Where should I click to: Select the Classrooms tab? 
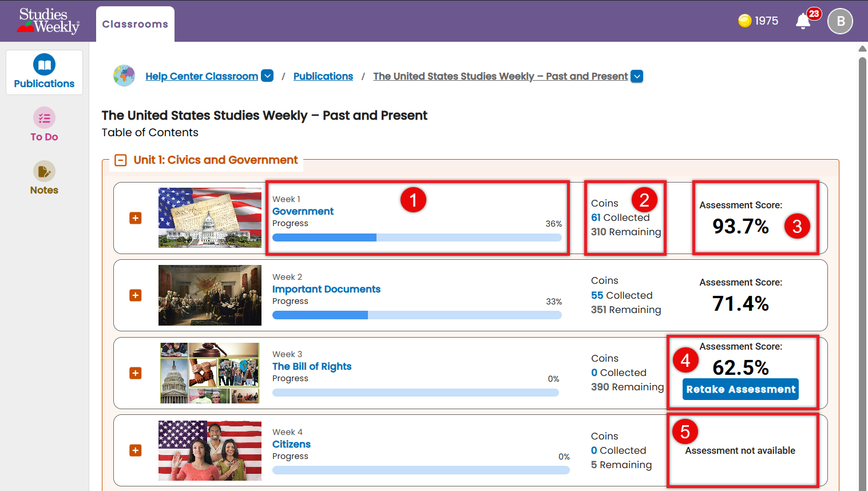[135, 24]
